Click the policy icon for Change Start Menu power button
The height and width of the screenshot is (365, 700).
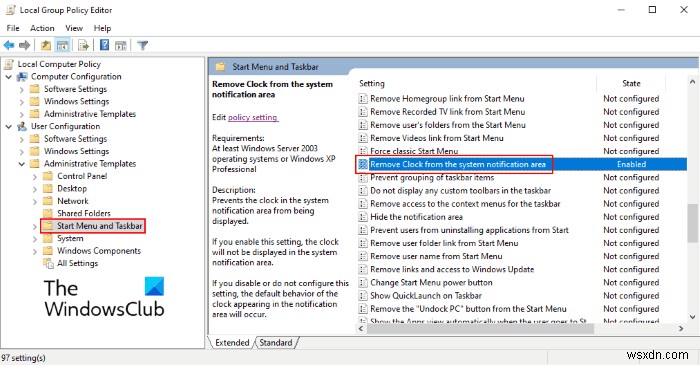363,282
